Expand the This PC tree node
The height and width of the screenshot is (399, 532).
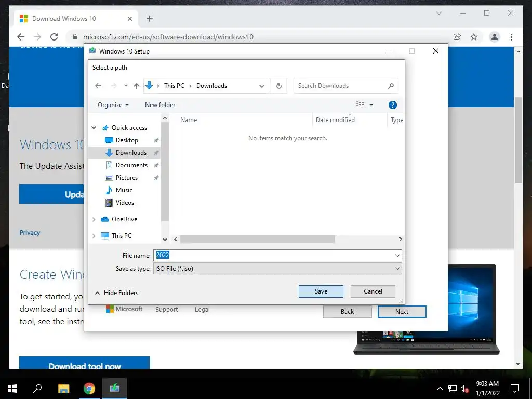pyautogui.click(x=94, y=236)
